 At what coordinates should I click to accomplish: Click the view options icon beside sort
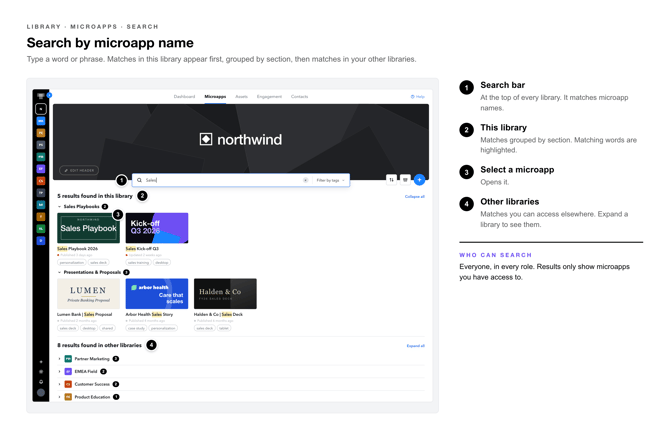coord(405,180)
